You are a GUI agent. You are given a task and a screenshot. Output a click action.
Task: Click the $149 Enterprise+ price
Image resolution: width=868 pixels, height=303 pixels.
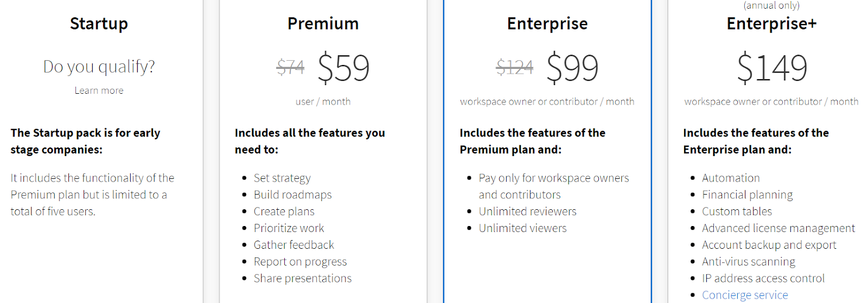[771, 68]
